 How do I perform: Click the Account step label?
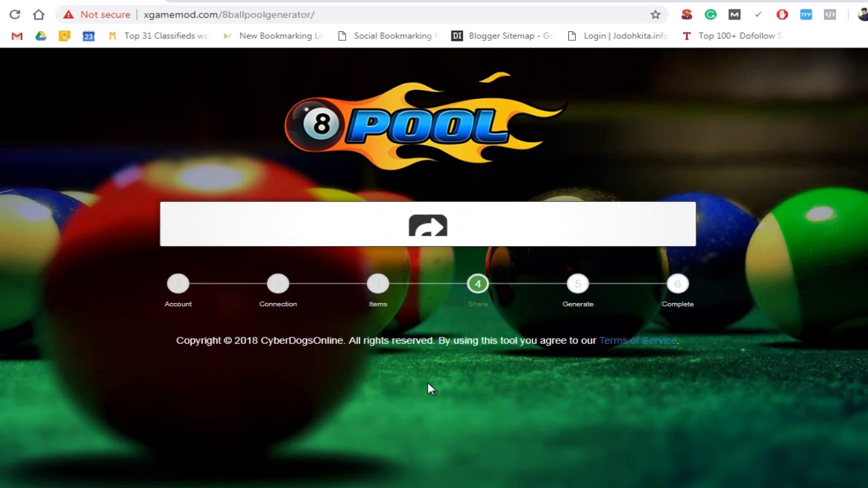click(178, 304)
